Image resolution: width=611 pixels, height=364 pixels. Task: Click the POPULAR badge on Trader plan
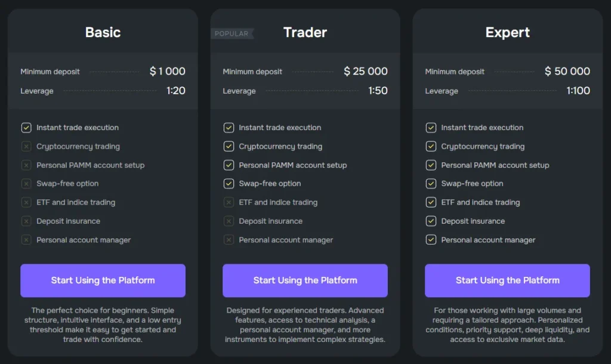[232, 33]
